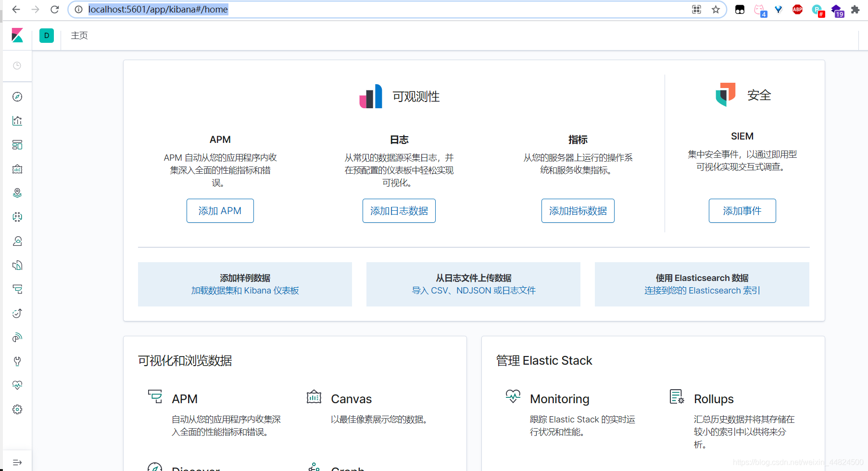
Task: Open the Logs app in the sidebar
Action: tap(17, 265)
